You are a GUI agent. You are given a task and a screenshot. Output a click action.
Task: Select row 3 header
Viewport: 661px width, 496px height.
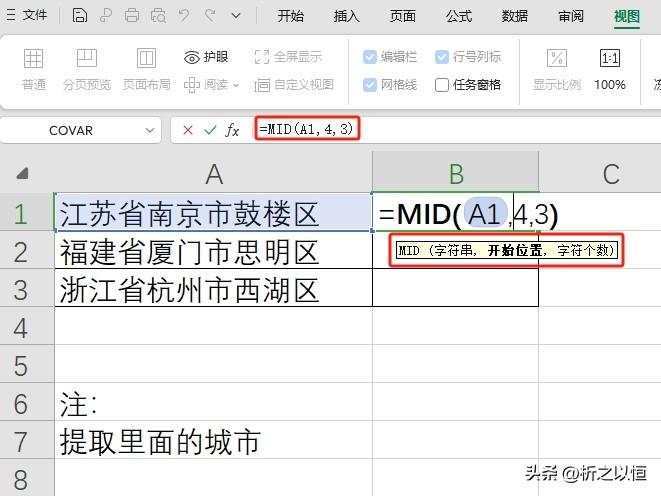(27, 289)
